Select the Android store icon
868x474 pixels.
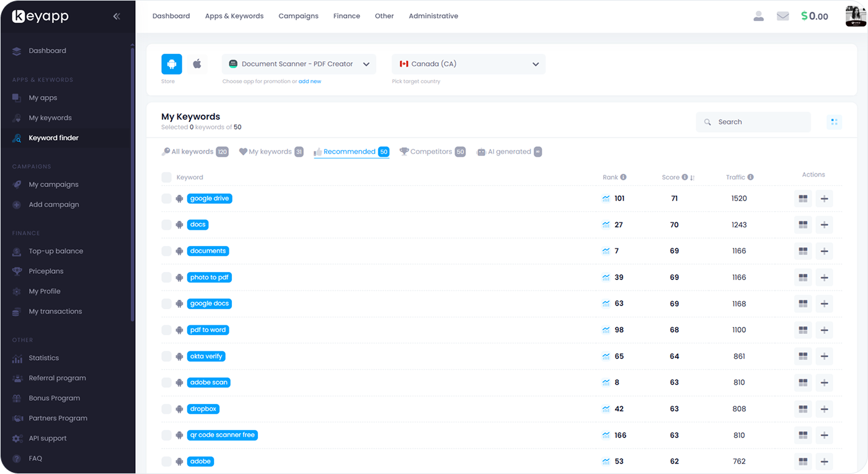click(172, 64)
